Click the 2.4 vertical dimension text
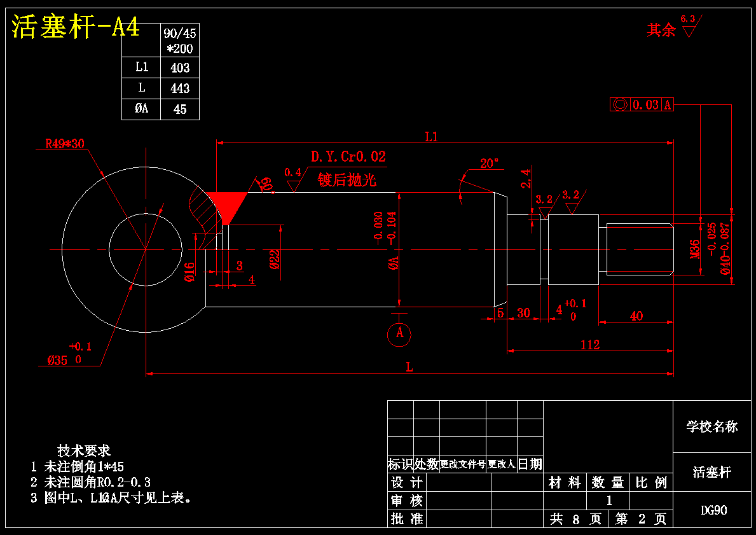 point(526,178)
